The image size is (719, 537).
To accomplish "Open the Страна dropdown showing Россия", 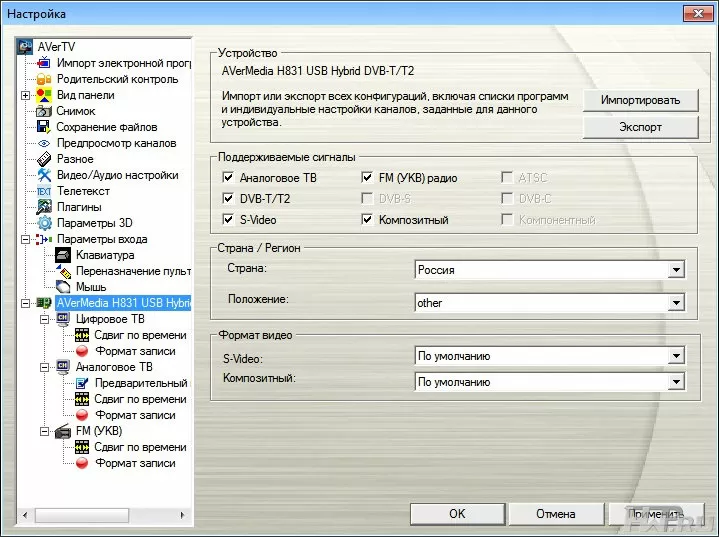I will click(676, 270).
